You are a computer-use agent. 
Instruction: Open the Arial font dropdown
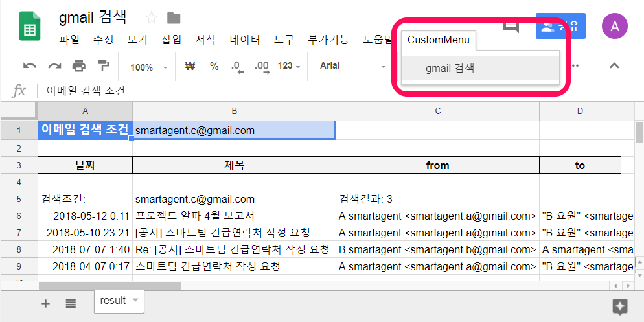pyautogui.click(x=353, y=66)
